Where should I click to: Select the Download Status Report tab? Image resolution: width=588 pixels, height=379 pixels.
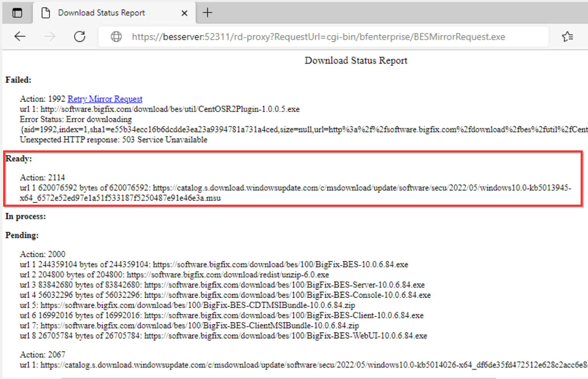tap(102, 13)
